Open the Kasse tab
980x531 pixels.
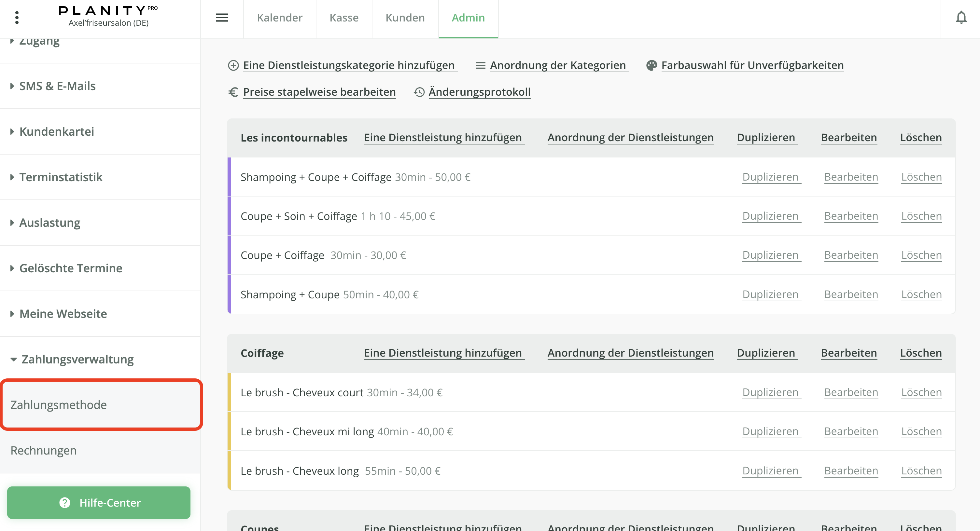(x=344, y=18)
